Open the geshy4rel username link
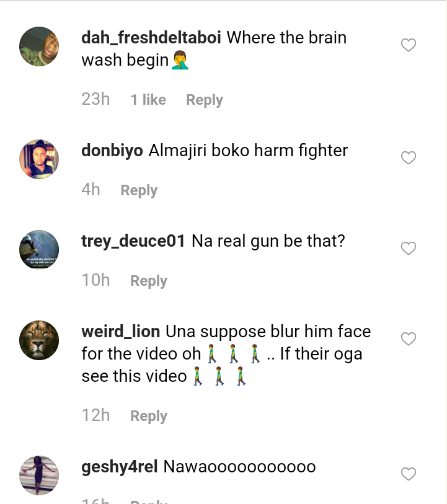 click(x=120, y=467)
